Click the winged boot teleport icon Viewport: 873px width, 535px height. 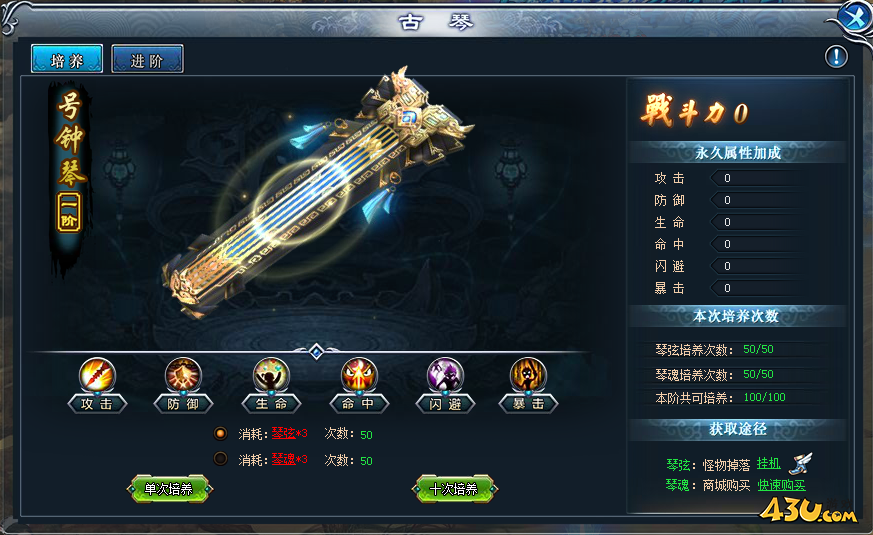801,463
